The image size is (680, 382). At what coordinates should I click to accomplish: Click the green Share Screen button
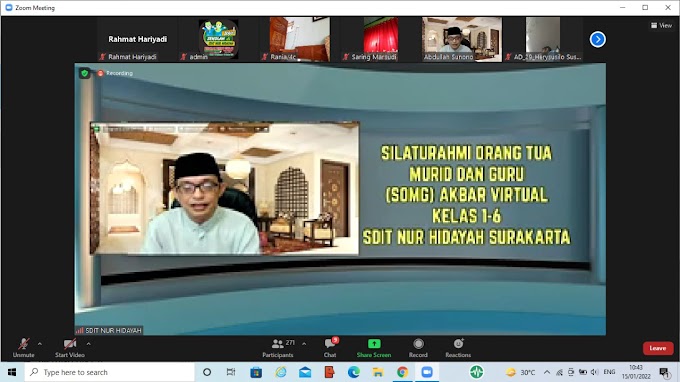coord(374,348)
